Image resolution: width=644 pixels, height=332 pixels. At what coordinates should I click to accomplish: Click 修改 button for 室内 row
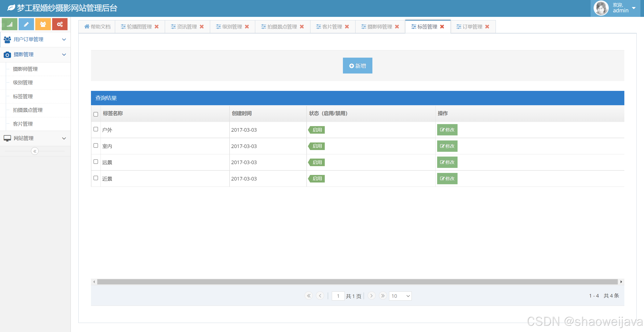point(447,146)
